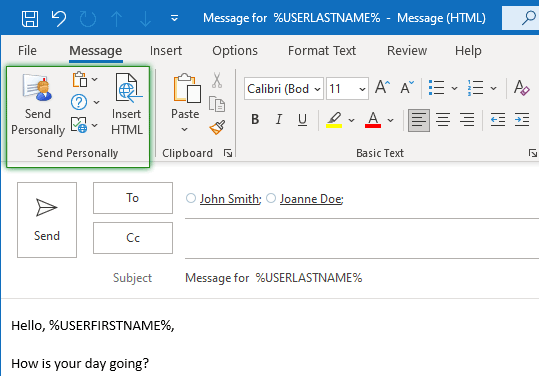Open the Options ribbon tab
This screenshot has width=539, height=376.
point(235,51)
